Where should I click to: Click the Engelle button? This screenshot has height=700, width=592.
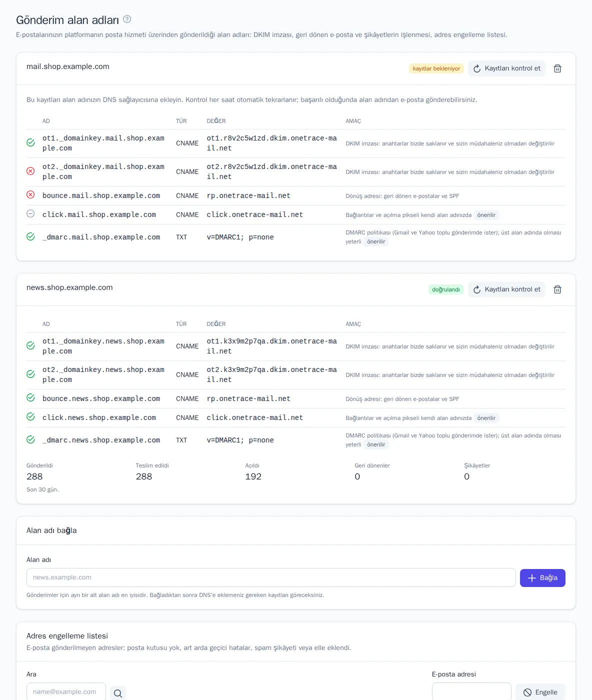540,692
